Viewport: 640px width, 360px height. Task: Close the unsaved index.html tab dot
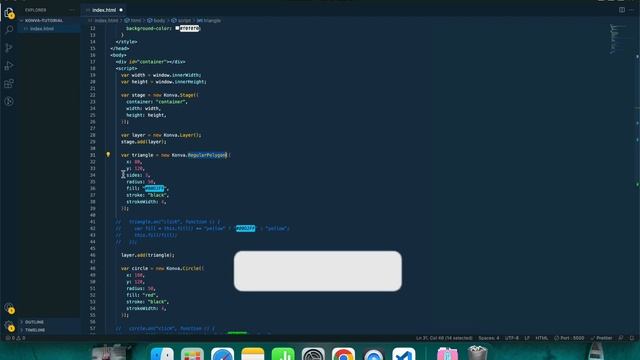click(x=121, y=10)
